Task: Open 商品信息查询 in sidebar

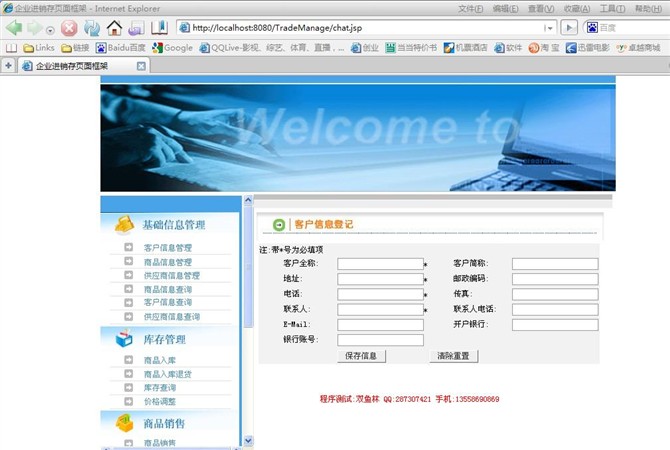Action: [168, 289]
